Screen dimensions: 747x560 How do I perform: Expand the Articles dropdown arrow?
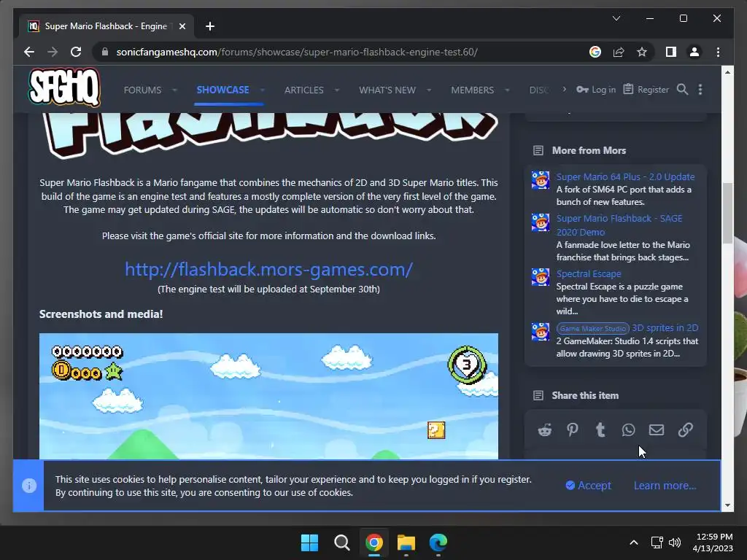coord(337,90)
